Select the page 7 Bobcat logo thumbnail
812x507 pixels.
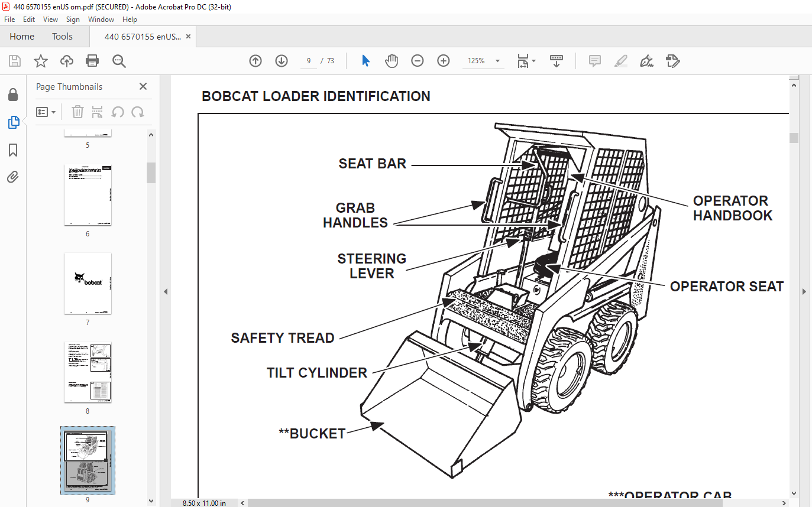click(88, 284)
